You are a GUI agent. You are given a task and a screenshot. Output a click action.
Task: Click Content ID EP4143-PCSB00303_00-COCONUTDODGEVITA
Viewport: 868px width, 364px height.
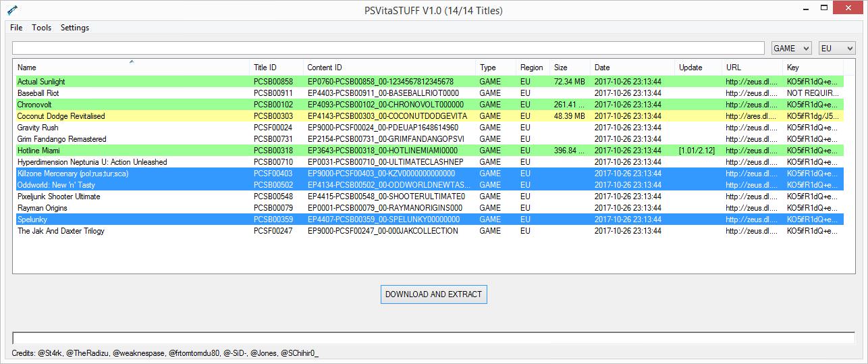(x=387, y=116)
